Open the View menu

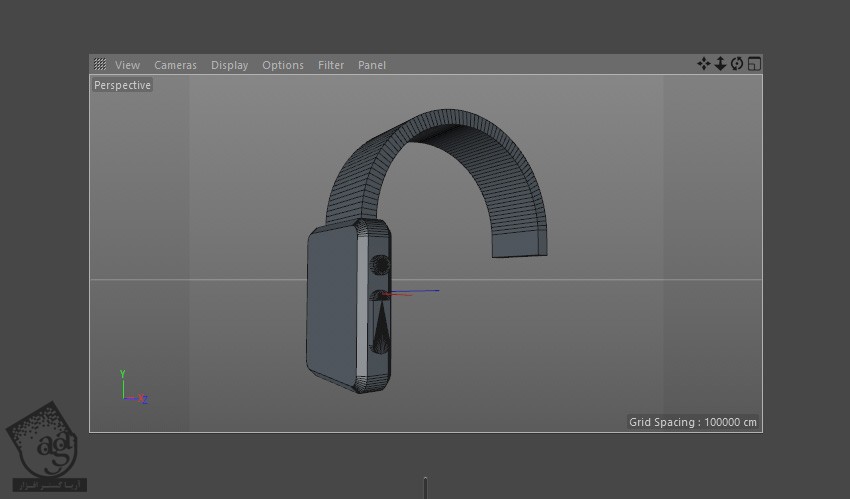pyautogui.click(x=127, y=65)
